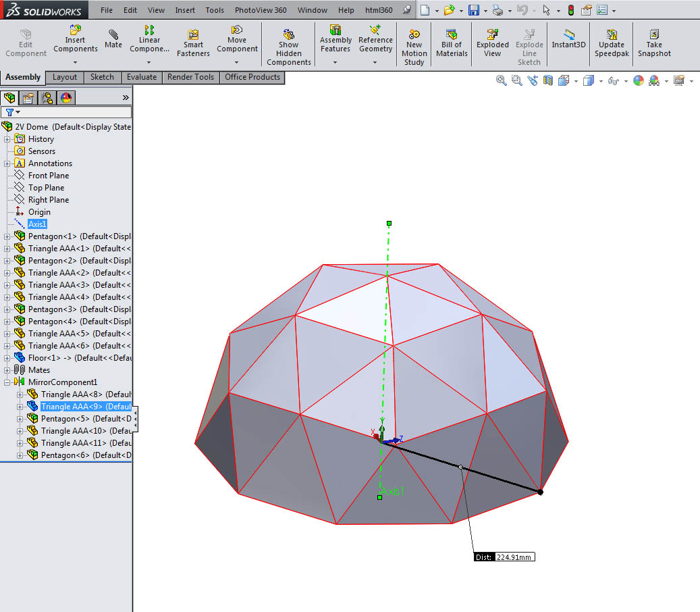This screenshot has width=700, height=612.
Task: Toggle hide/show items eyeglasses icon
Action: click(614, 81)
